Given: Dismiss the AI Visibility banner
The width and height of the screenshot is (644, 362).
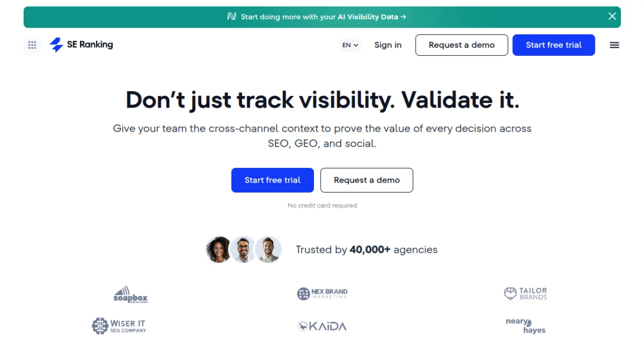Looking at the screenshot, I should [612, 16].
